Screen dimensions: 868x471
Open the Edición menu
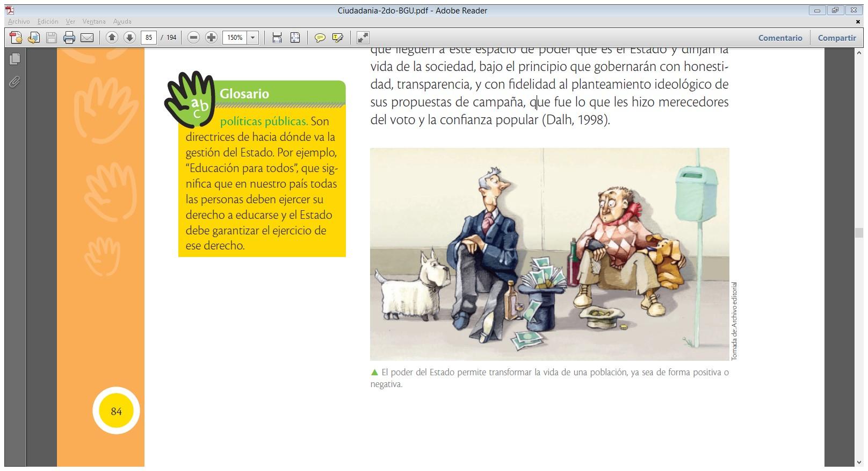pyautogui.click(x=48, y=22)
